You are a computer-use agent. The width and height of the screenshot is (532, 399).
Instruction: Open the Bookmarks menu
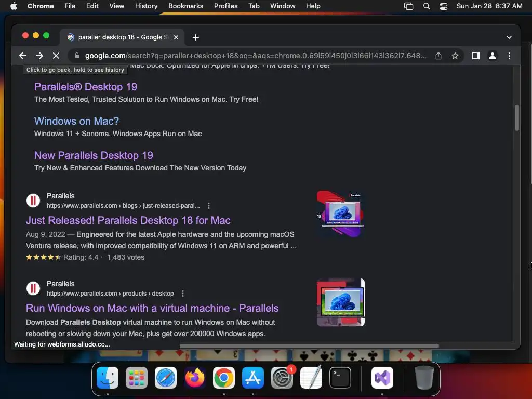coord(185,6)
